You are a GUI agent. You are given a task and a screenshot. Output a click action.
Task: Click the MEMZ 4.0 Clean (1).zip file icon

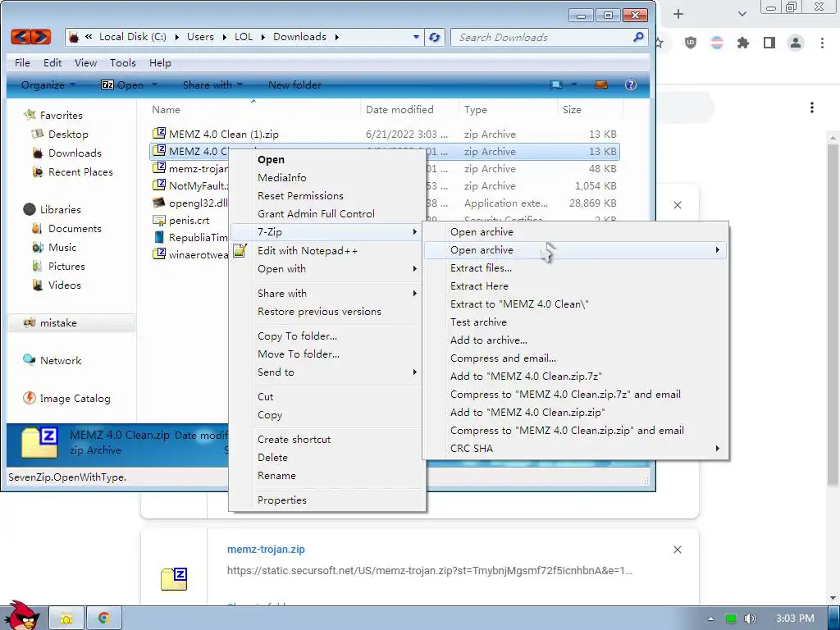coord(159,134)
